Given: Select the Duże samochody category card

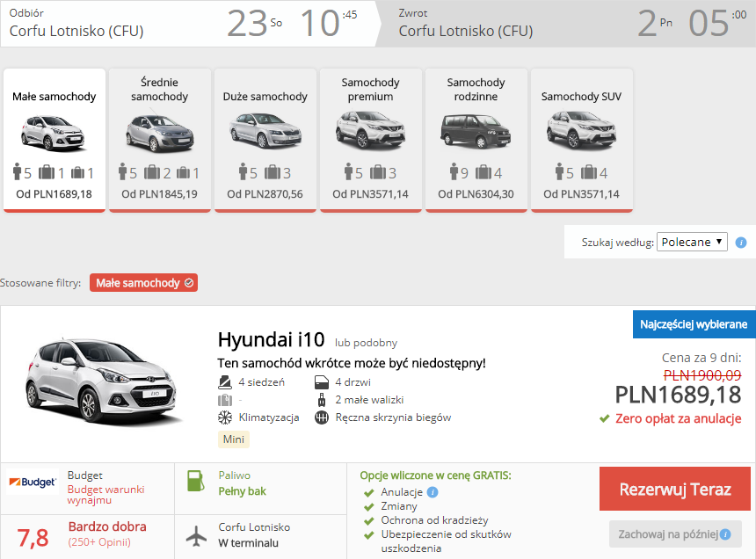Looking at the screenshot, I should coord(265,140).
